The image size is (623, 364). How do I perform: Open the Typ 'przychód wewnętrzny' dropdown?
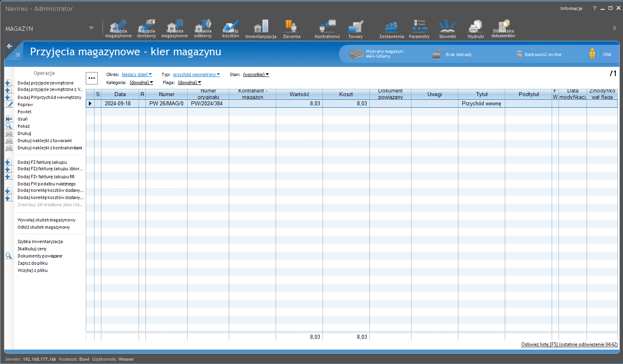[x=196, y=74]
